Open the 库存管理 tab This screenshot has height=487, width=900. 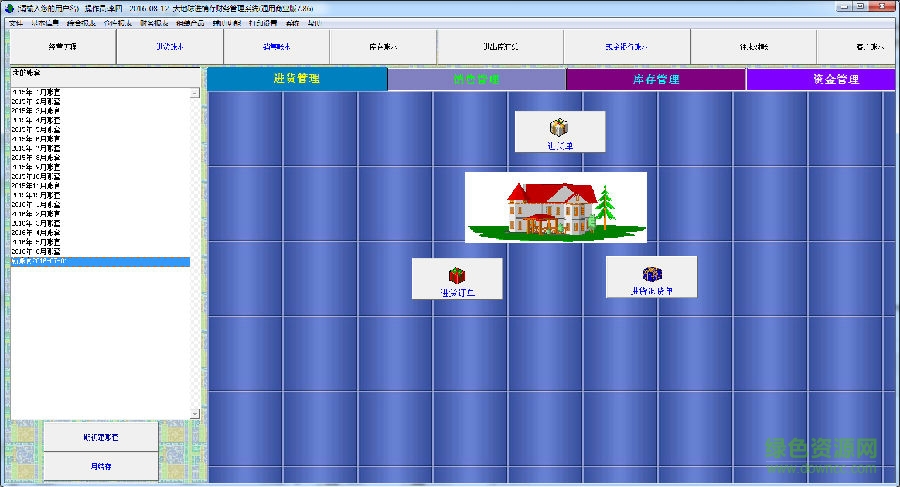[x=655, y=79]
